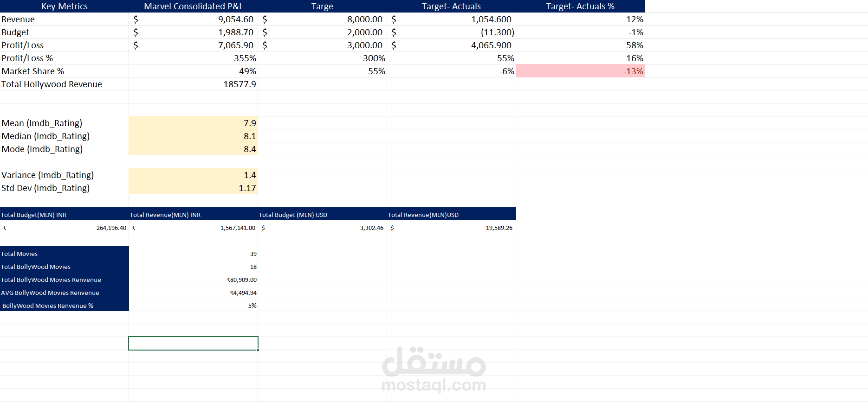Select the 3,302.46 USD budget cell
Viewport: 868px width, 402px height.
(322, 227)
